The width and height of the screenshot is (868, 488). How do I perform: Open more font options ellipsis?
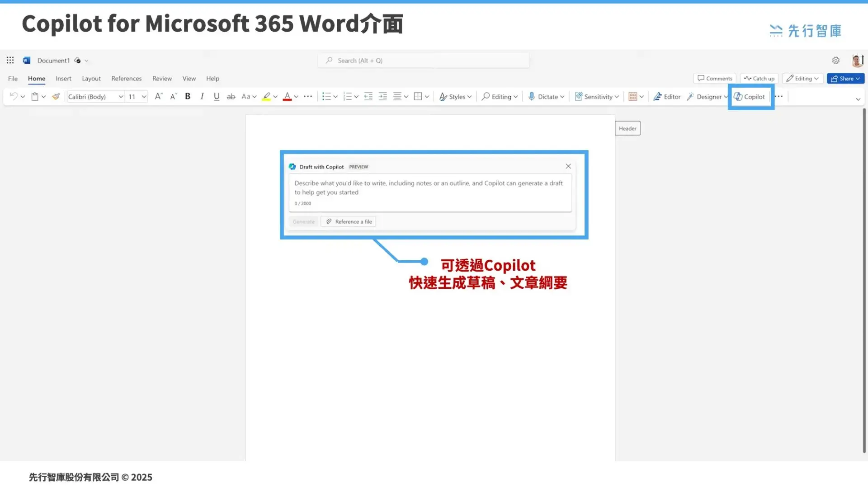click(308, 96)
